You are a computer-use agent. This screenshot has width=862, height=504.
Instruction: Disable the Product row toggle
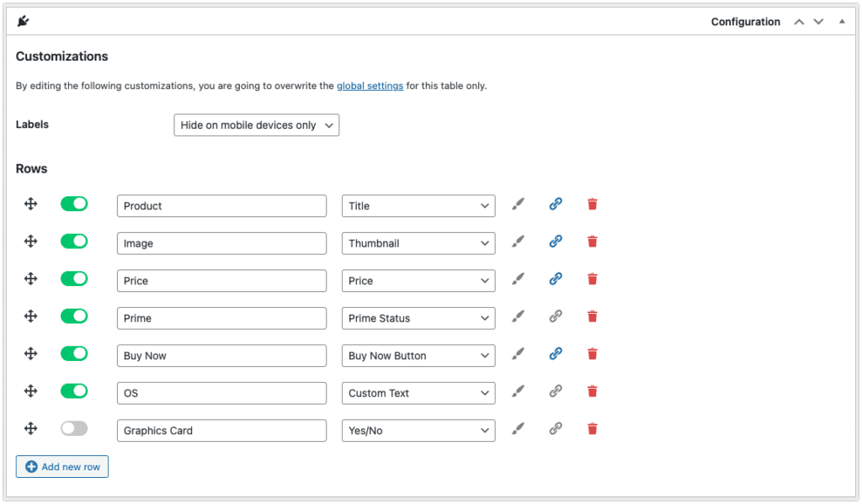coord(74,204)
